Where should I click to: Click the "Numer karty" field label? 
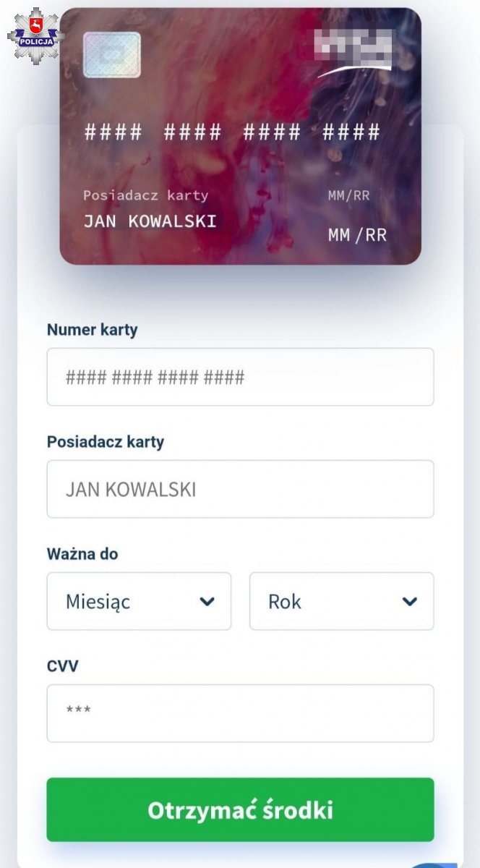pos(92,330)
